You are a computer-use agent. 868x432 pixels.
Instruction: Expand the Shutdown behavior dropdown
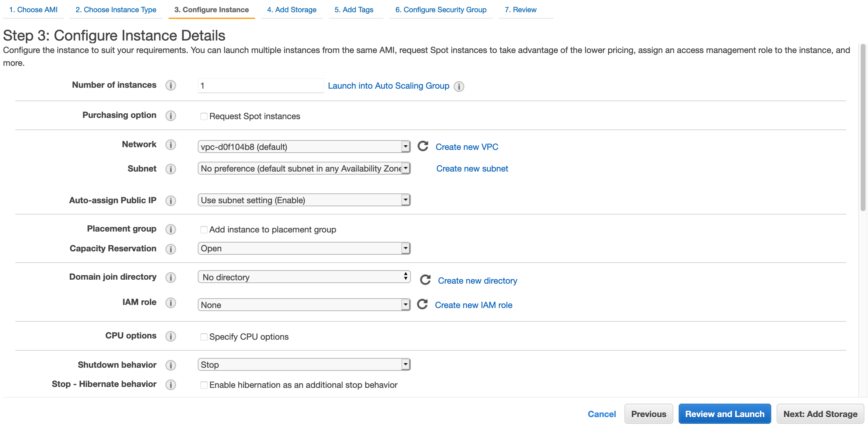pyautogui.click(x=405, y=364)
